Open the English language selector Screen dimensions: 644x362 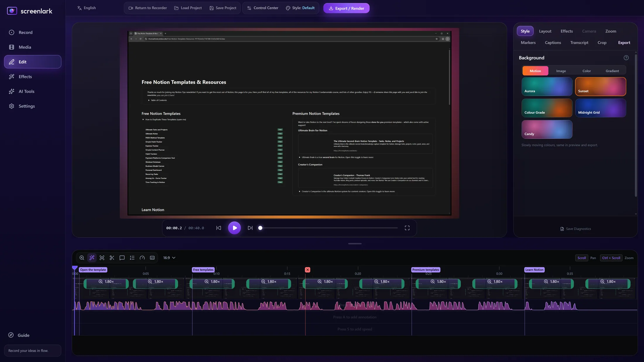[86, 8]
